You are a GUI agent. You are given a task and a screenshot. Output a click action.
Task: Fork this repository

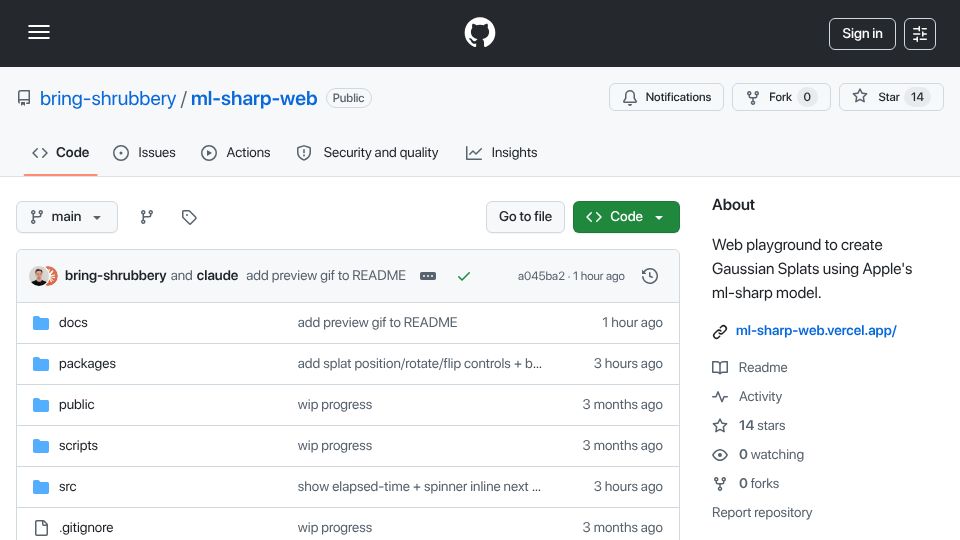[x=781, y=97]
